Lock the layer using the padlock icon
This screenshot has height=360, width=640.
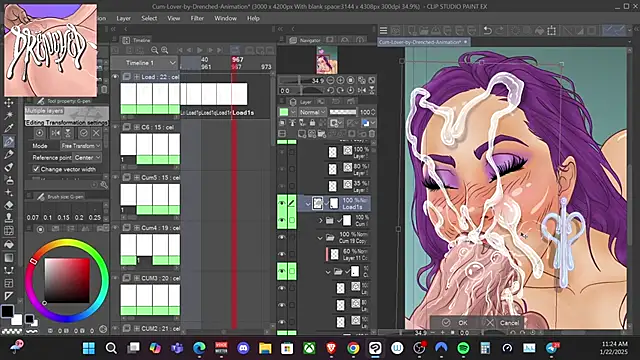(x=312, y=122)
